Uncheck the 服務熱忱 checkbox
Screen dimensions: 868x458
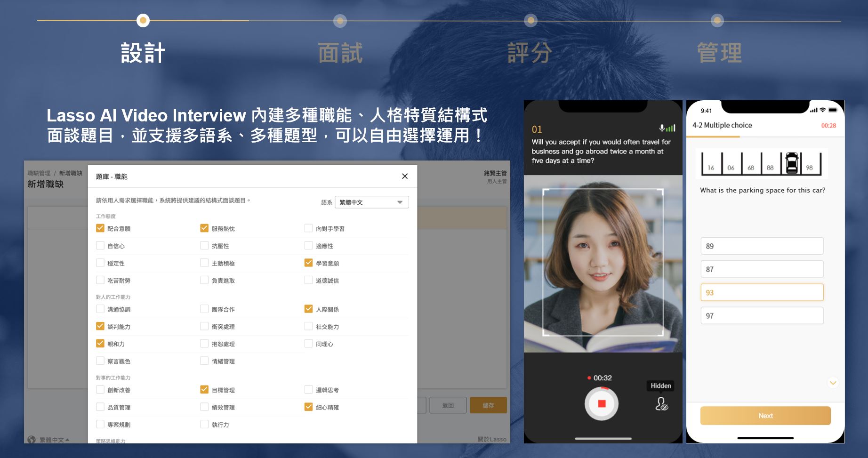(x=204, y=228)
